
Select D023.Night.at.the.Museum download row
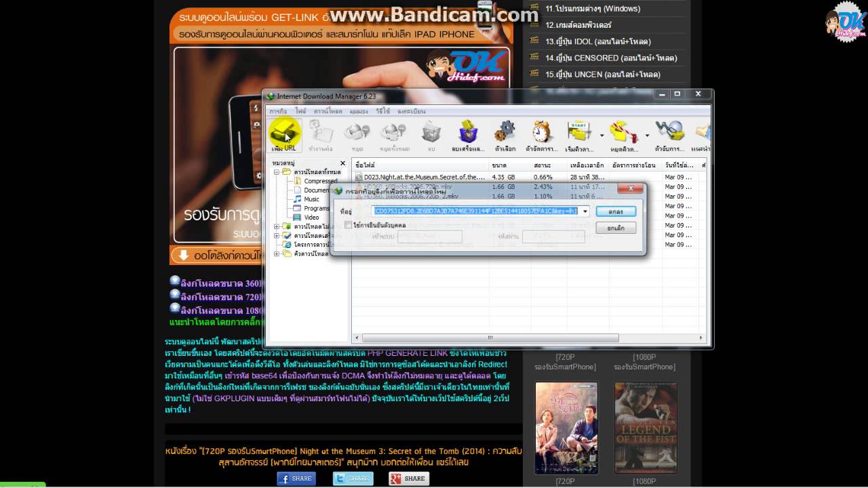pyautogui.click(x=529, y=177)
